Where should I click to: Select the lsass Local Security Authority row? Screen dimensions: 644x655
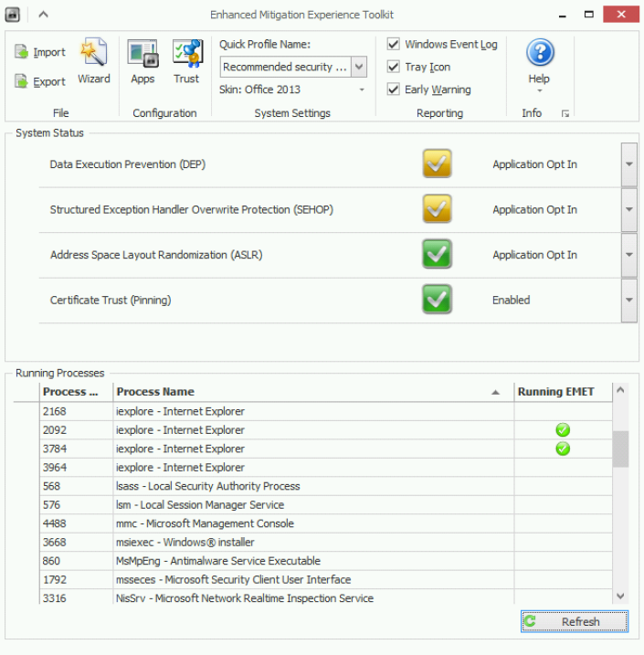pyautogui.click(x=207, y=486)
